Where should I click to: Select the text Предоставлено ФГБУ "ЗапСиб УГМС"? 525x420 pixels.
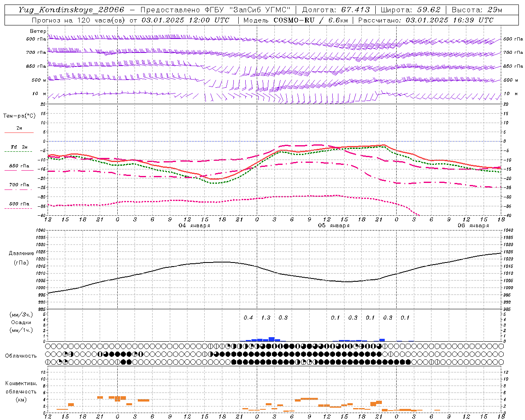point(216,10)
